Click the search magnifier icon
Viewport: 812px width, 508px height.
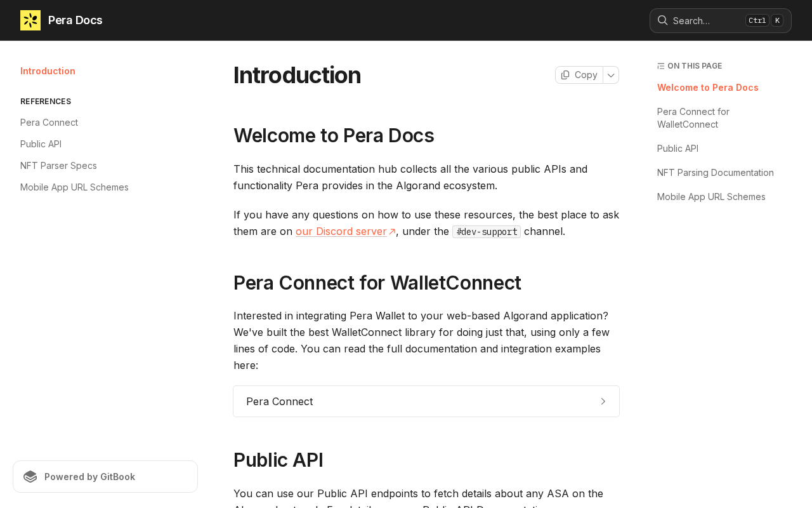[662, 20]
